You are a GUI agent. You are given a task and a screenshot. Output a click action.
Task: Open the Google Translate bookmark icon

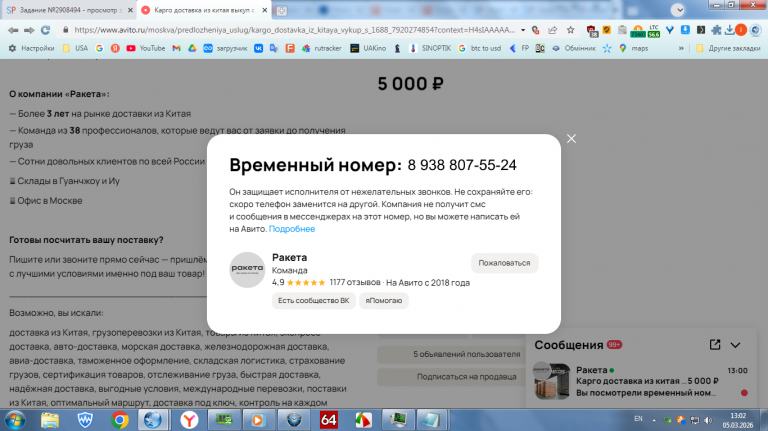pos(274,48)
